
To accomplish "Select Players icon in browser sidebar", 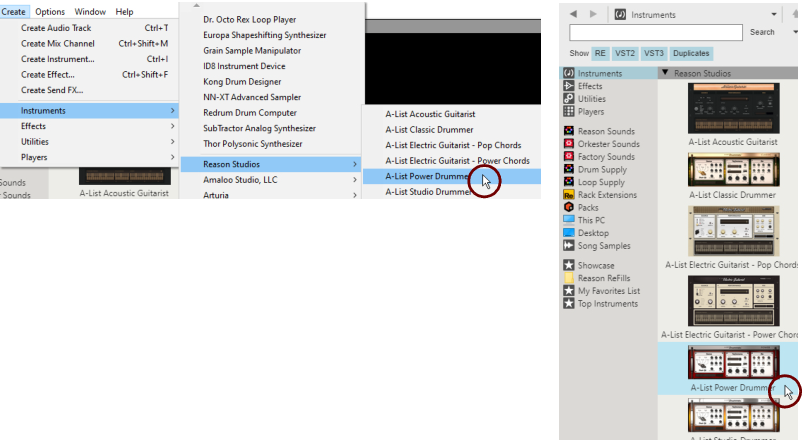I will 568,111.
